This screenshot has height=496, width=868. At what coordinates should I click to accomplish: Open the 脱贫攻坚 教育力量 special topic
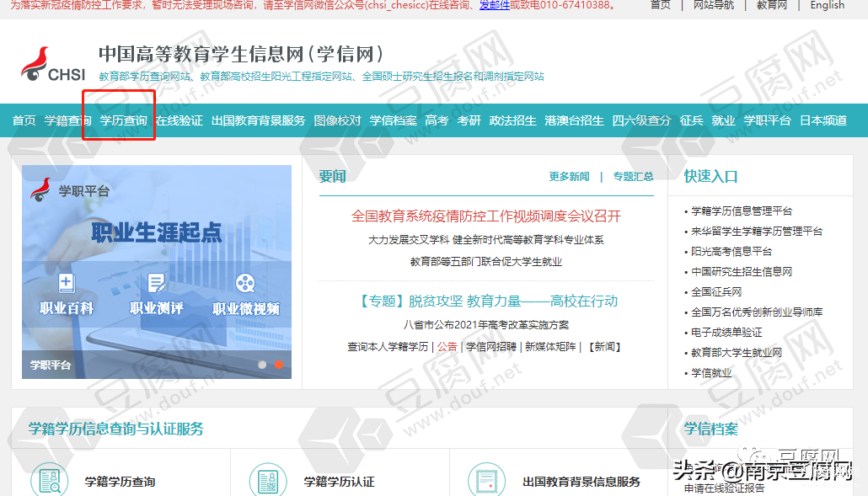[488, 301]
